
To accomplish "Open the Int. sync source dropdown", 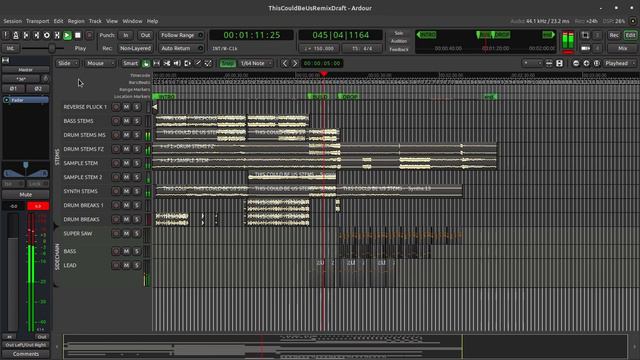I will coord(10,48).
